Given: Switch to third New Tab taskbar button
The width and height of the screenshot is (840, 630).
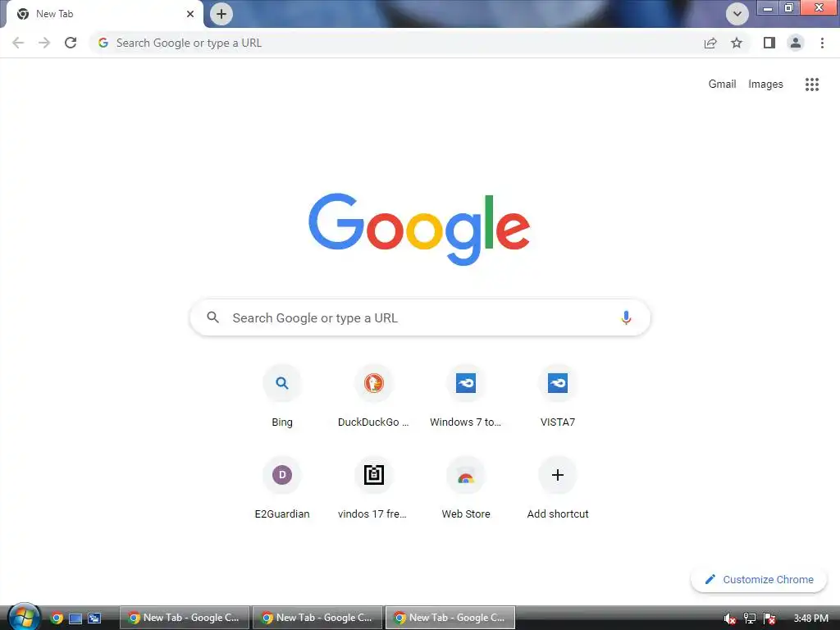Looking at the screenshot, I should (450, 618).
